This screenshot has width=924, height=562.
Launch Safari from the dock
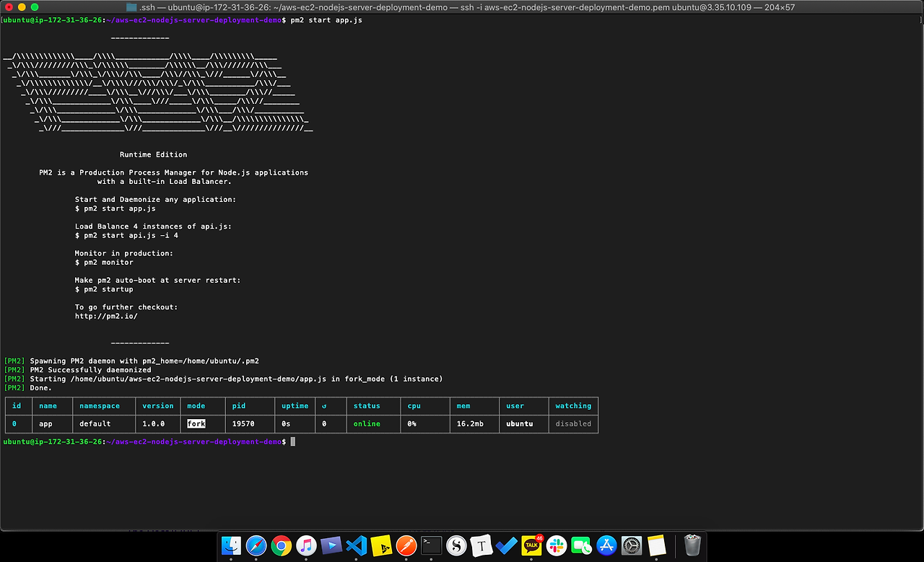point(256,545)
